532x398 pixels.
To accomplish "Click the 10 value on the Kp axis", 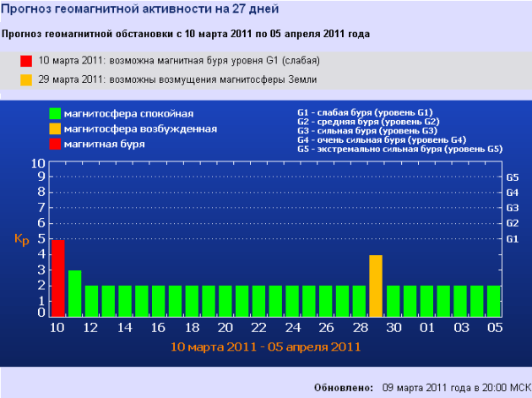I will 36,164.
